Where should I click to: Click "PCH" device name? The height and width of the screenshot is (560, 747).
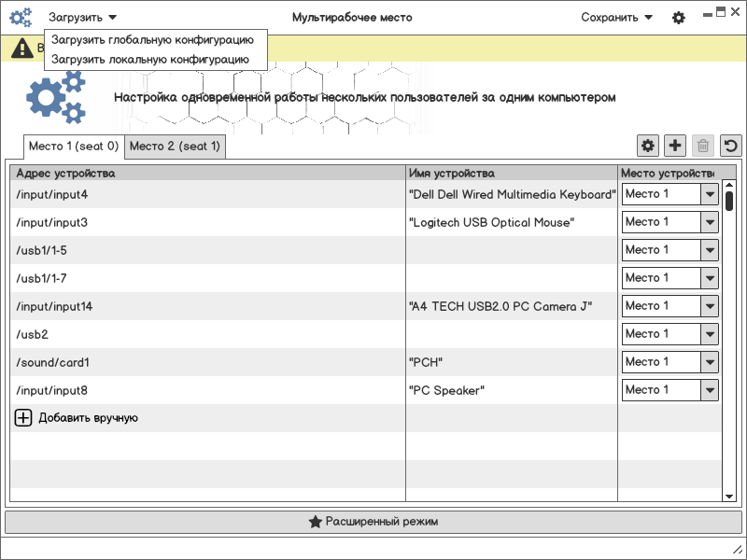pyautogui.click(x=426, y=362)
